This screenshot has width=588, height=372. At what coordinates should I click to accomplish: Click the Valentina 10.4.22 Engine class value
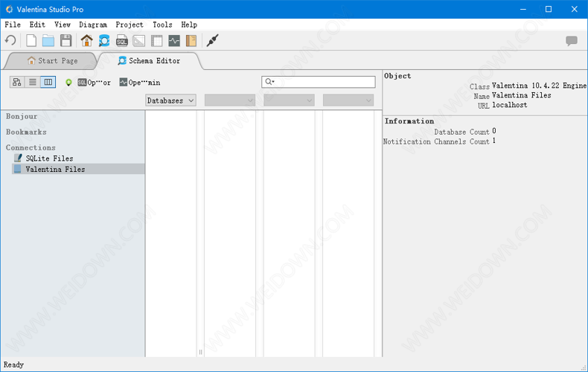pyautogui.click(x=539, y=86)
